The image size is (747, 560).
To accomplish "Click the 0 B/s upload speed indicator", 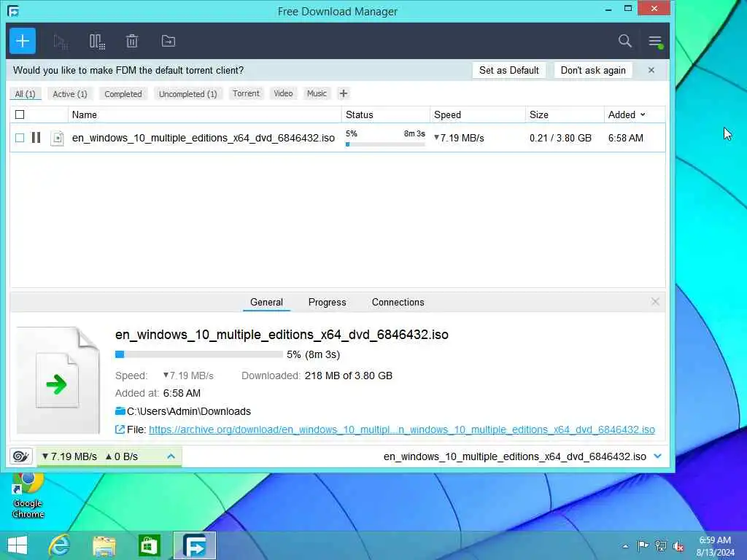I will coord(122,456).
